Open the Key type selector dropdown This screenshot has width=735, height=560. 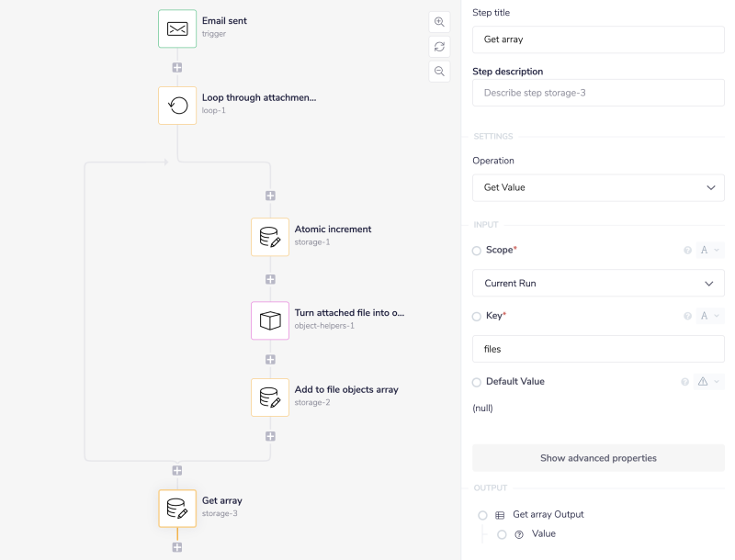[710, 317]
